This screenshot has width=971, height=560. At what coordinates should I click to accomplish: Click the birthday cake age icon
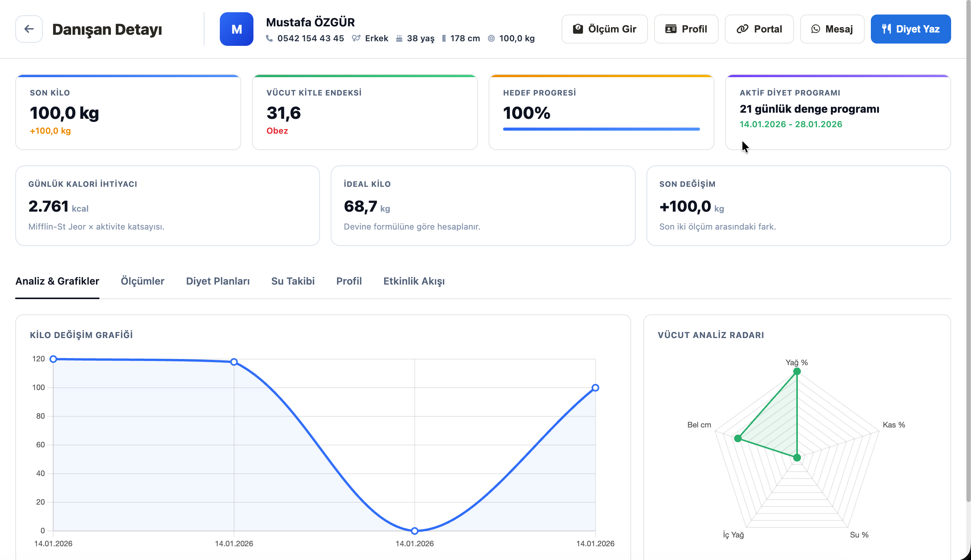tap(399, 39)
